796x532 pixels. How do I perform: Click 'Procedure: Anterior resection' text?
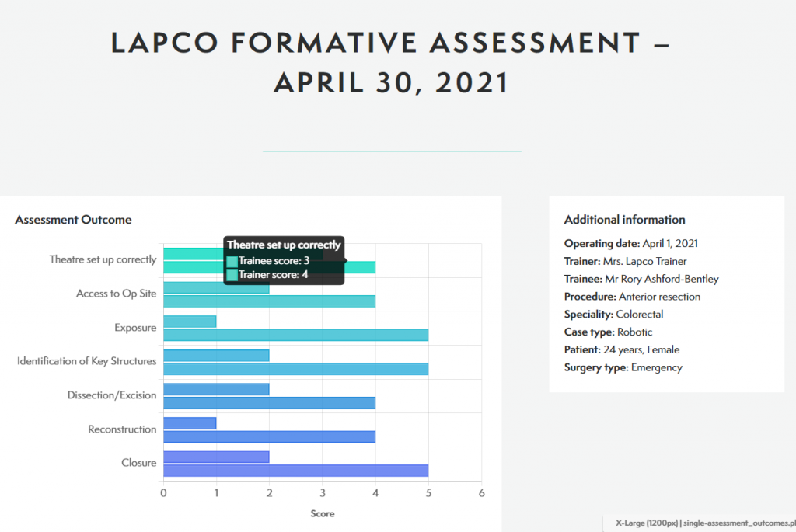632,297
